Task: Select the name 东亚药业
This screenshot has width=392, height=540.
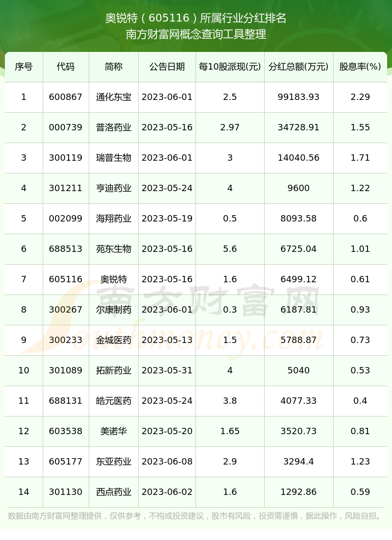Action: click(x=114, y=462)
